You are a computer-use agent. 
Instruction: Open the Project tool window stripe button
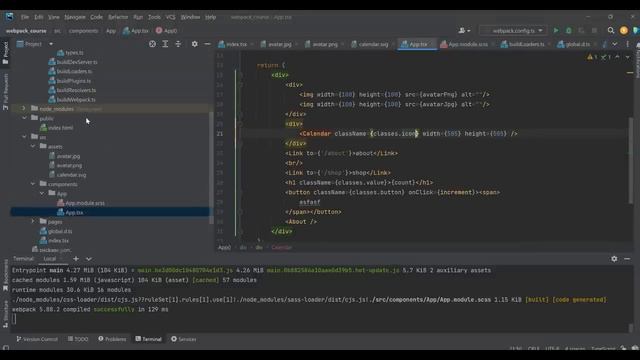pyautogui.click(x=5, y=53)
